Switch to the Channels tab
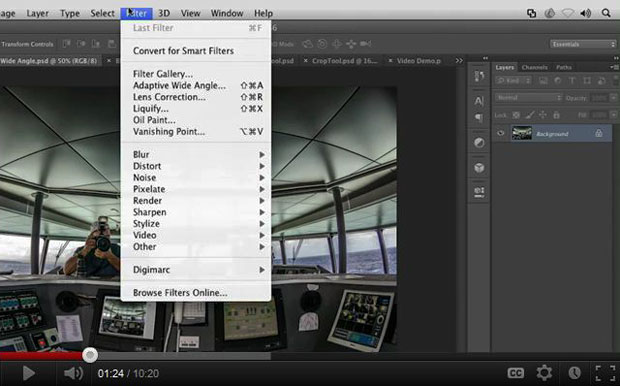The height and width of the screenshot is (386, 620). pos(534,67)
